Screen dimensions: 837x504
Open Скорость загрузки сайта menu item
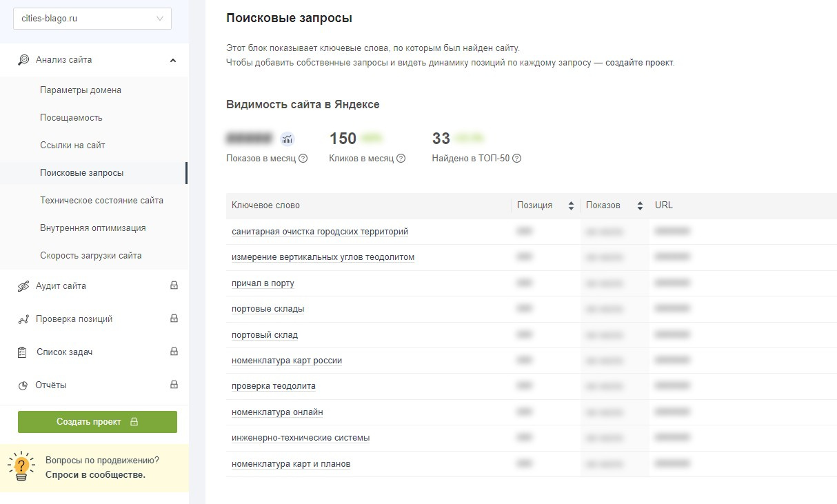pos(91,256)
